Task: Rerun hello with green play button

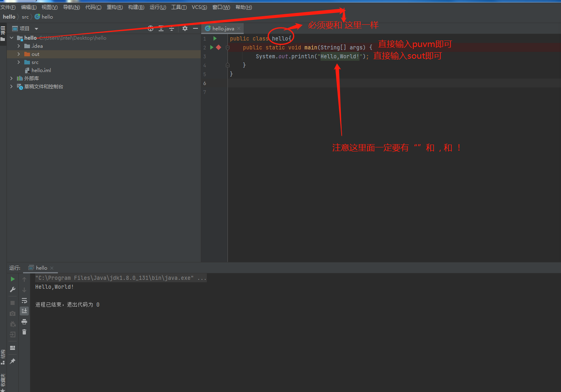Action: 13,279
